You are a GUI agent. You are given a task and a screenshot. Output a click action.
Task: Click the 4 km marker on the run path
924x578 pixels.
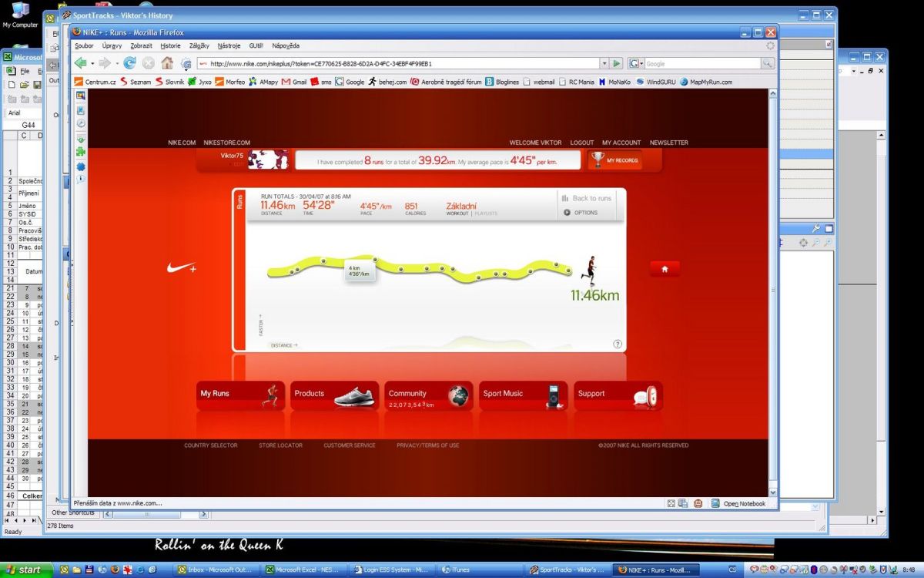pyautogui.click(x=374, y=260)
